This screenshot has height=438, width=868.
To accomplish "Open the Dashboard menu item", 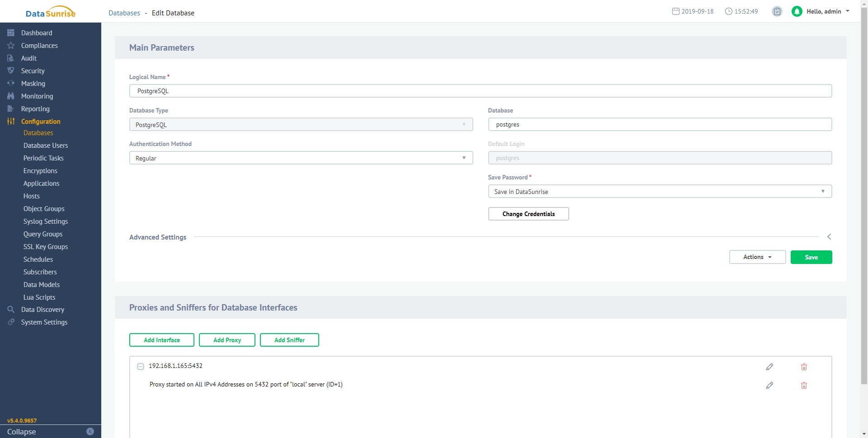I will pos(37,33).
